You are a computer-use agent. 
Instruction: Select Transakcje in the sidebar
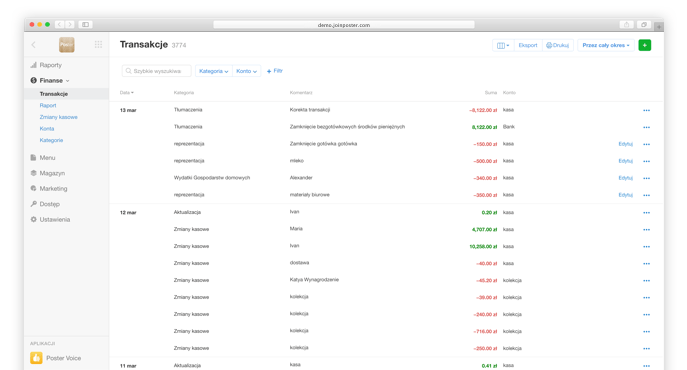point(53,94)
